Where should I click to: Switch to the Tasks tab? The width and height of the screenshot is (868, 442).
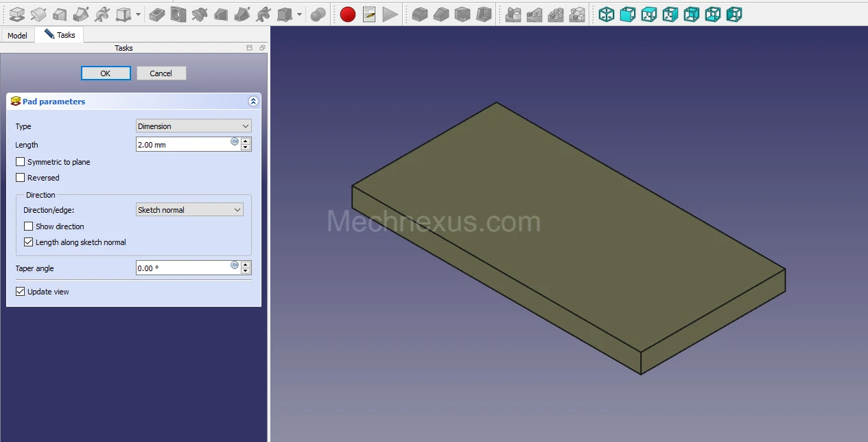click(60, 34)
